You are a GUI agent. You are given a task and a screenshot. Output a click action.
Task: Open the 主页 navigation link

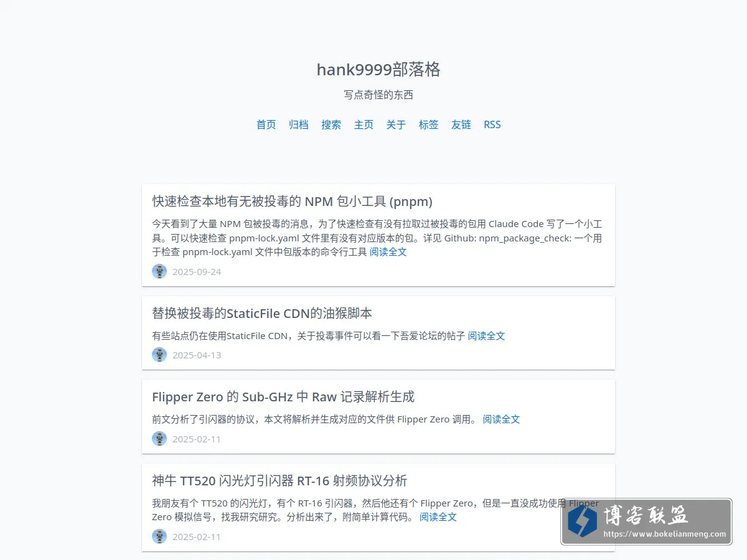tap(364, 124)
